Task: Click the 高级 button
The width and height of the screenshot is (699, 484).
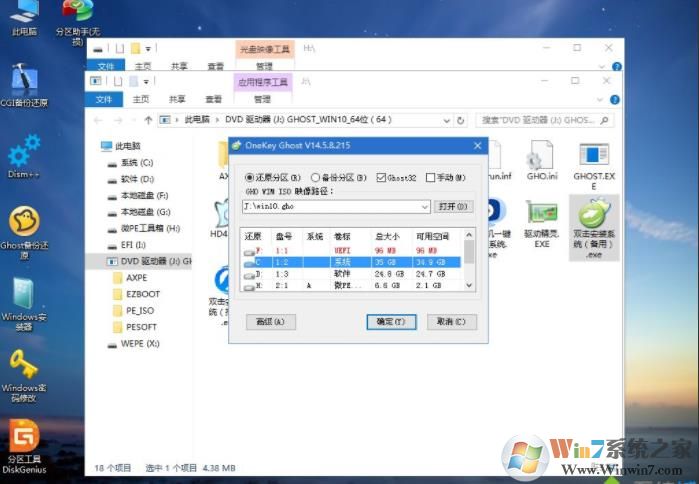Action: click(x=271, y=322)
